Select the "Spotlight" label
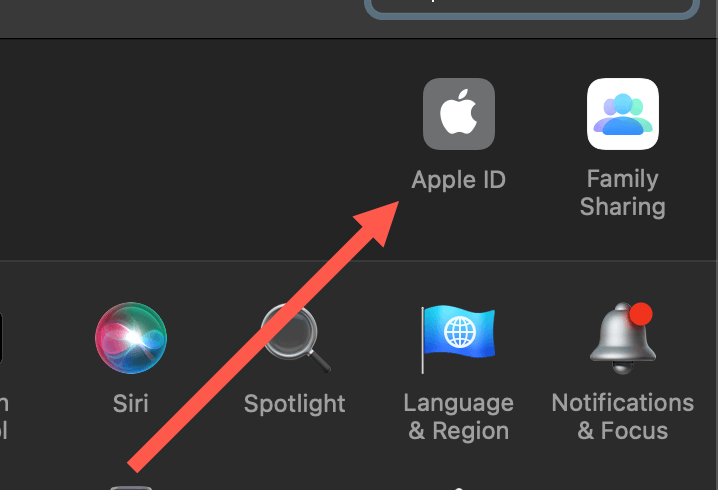The image size is (718, 490). pyautogui.click(x=295, y=404)
